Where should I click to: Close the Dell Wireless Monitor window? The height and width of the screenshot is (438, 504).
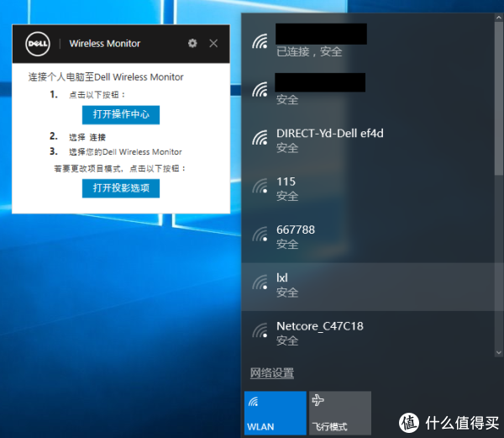(x=213, y=43)
